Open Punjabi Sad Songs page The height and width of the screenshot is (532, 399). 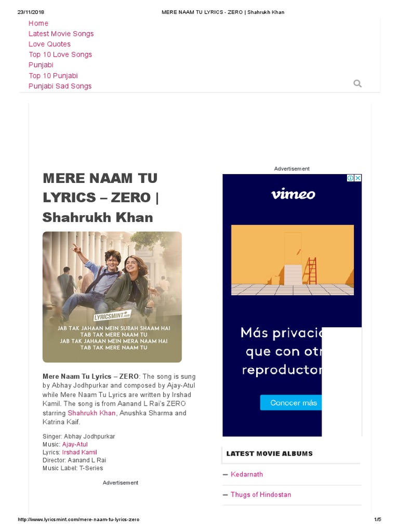pos(60,86)
